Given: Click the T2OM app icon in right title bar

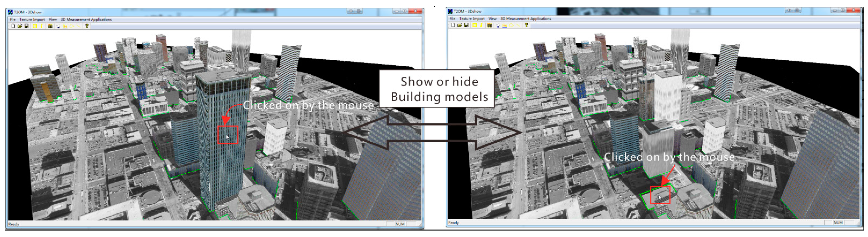Looking at the screenshot, I should (x=450, y=11).
